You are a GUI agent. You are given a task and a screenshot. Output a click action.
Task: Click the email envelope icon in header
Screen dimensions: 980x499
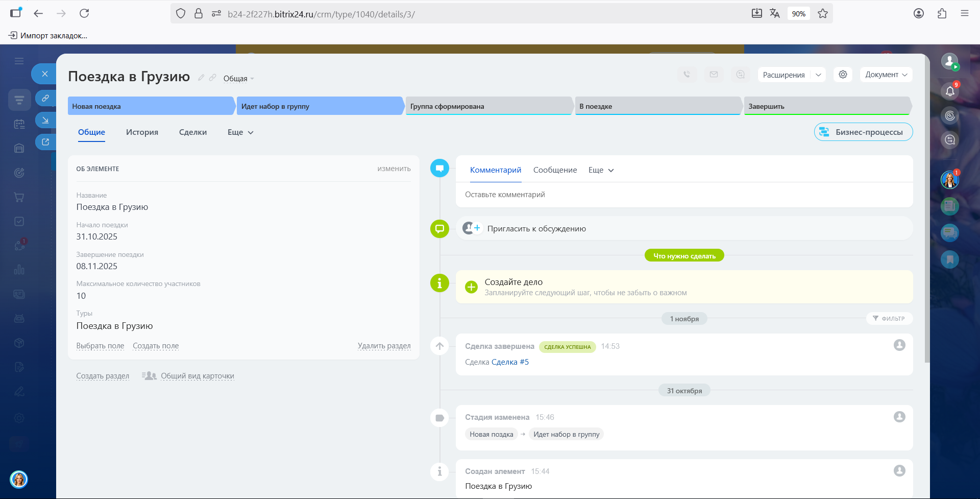tap(714, 75)
